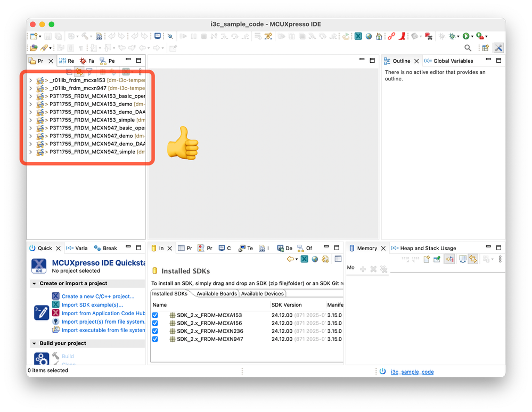Click the MCUXpresso IDE logo in Quickstart panel
532x412 pixels.
(39, 266)
